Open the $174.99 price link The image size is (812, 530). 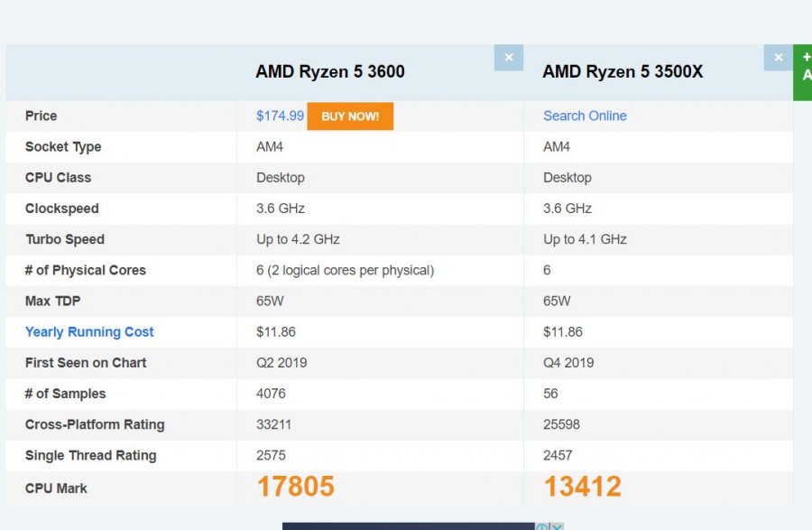click(280, 116)
